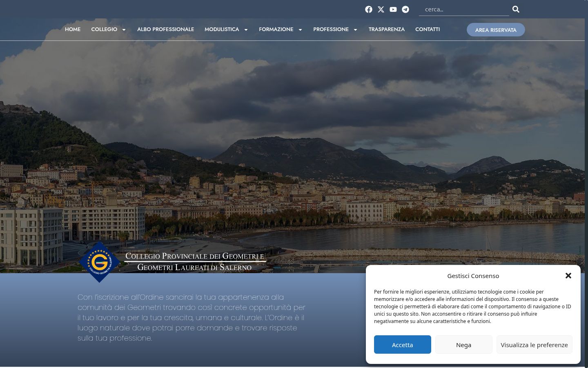Open the PROFESSIONE menu label
The width and height of the screenshot is (588, 368).
pos(331,29)
